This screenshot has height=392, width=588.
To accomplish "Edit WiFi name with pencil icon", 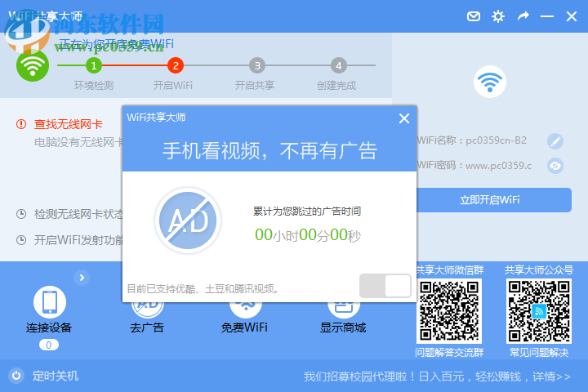I will (x=555, y=141).
